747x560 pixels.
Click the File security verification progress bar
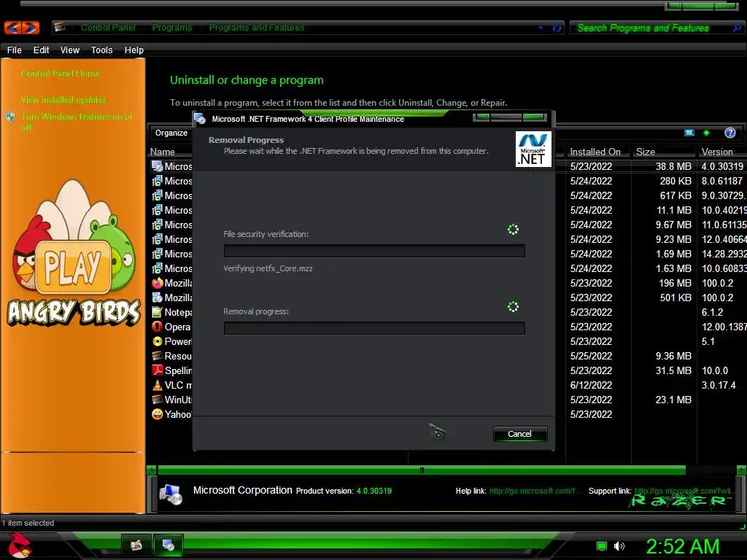click(x=374, y=251)
